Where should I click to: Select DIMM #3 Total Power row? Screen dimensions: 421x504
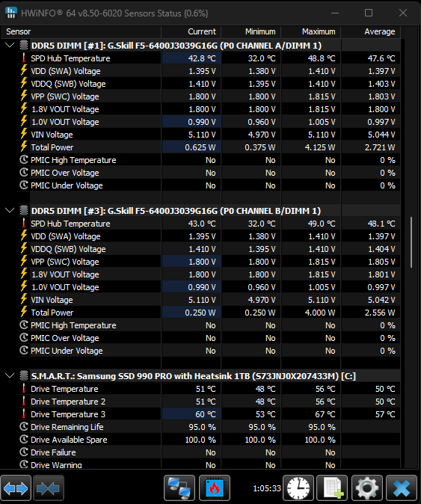pyautogui.click(x=209, y=313)
